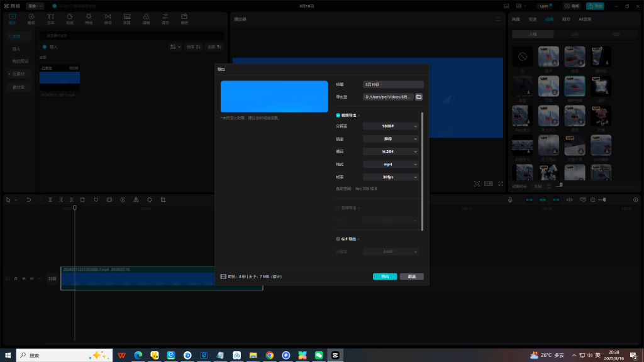Click the 取消 cancel button
Viewport: 644px width, 362px height.
click(x=412, y=277)
